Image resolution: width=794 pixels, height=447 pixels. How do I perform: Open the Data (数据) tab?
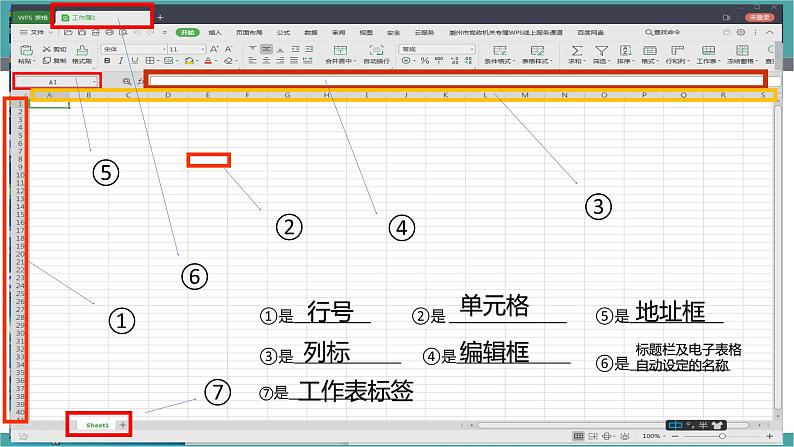[x=310, y=32]
